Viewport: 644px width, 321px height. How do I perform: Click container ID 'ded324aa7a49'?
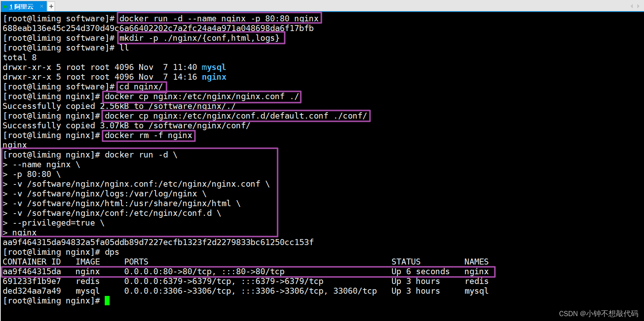[x=32, y=291]
